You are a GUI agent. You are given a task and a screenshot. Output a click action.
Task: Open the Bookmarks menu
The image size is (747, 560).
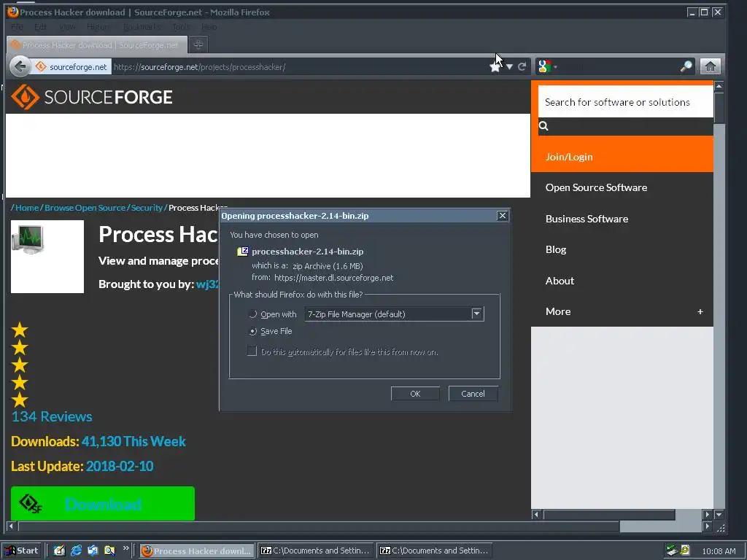point(142,27)
